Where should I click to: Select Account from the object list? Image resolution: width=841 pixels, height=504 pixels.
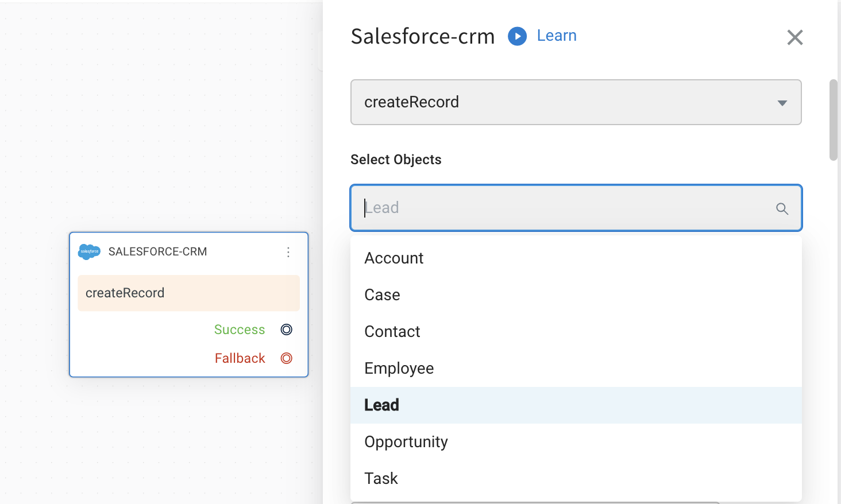pyautogui.click(x=576, y=258)
